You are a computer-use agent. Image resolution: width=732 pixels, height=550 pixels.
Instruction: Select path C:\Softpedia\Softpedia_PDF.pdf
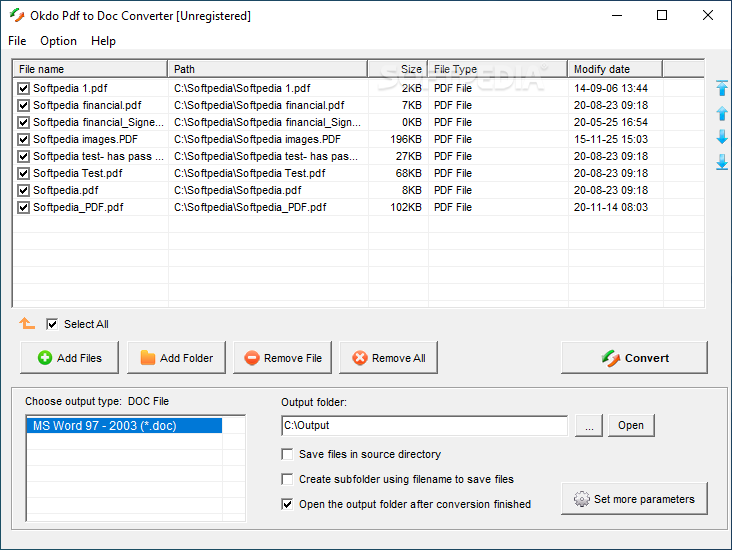pos(250,207)
